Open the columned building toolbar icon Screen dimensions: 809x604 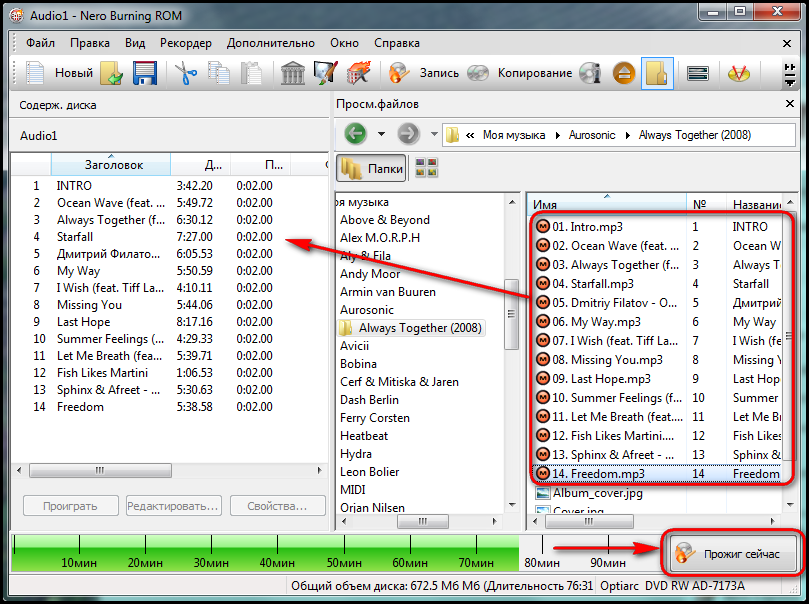[x=293, y=73]
